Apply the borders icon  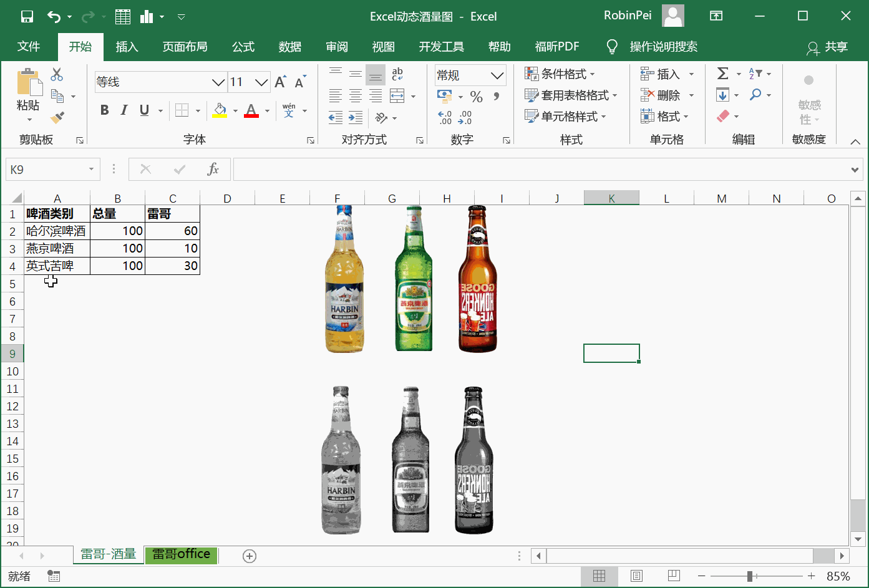(182, 110)
